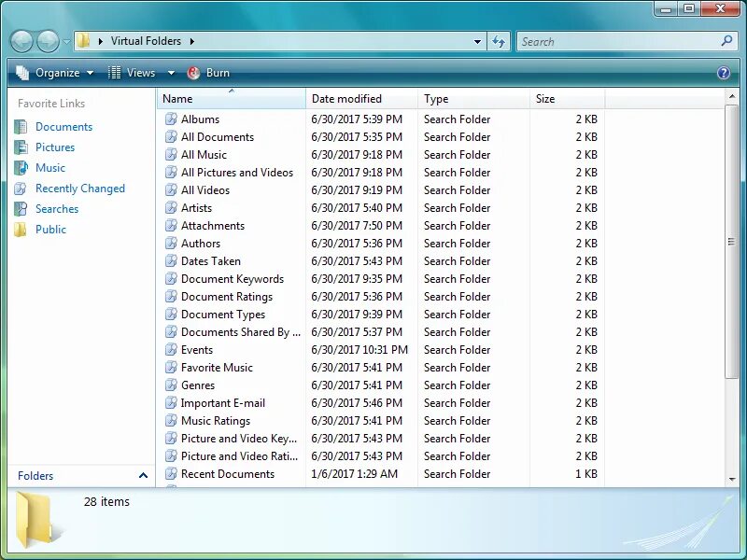This screenshot has height=560, width=747.
Task: Click the scroll down arrow of file list
Action: 732,480
